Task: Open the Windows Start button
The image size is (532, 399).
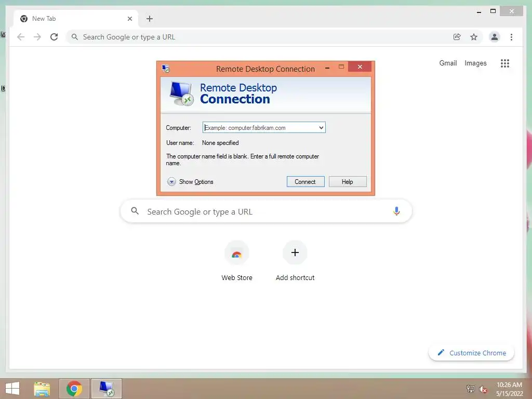Action: [12, 389]
